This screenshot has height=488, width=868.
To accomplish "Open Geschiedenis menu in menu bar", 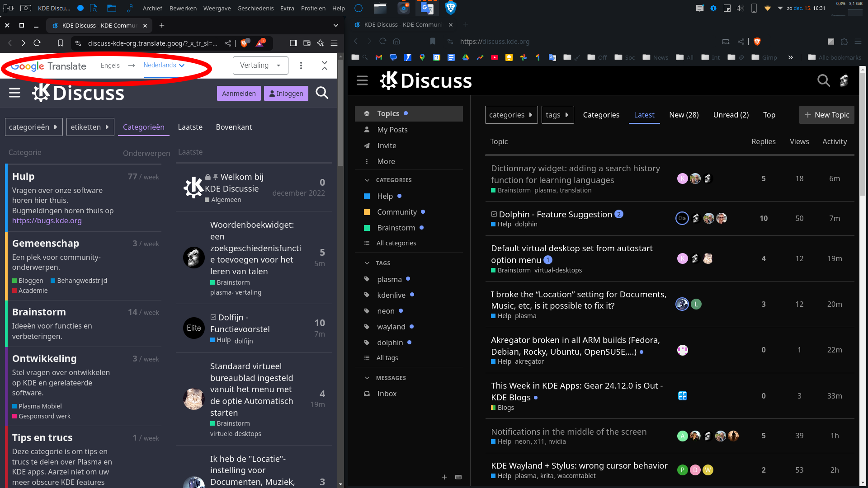I will (x=255, y=8).
